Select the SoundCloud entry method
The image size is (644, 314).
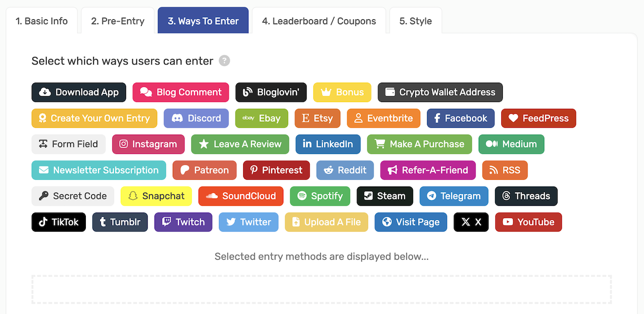pos(240,196)
